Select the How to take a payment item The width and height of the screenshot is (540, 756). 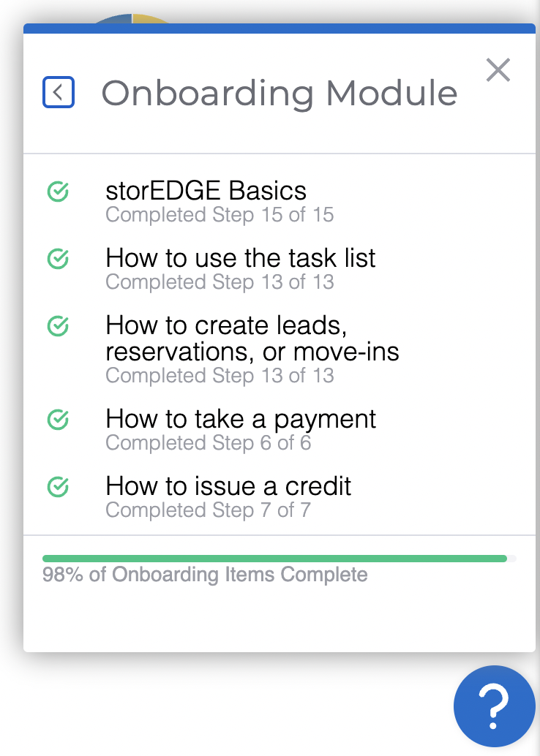click(240, 419)
